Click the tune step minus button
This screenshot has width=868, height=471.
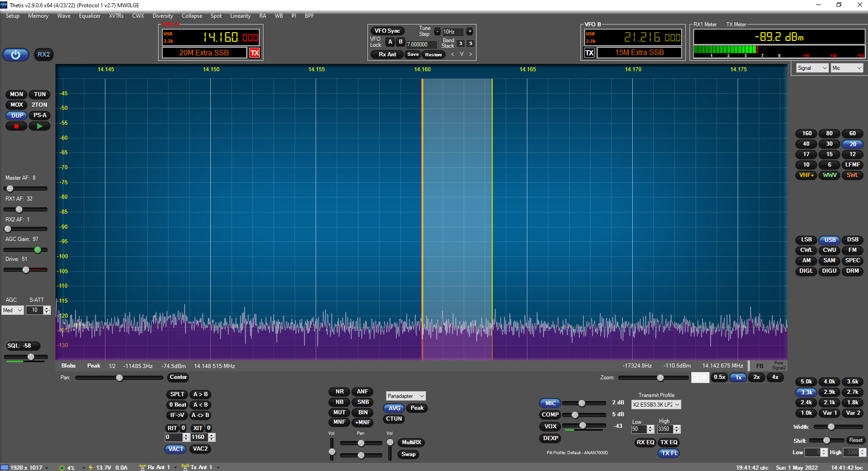(x=437, y=31)
